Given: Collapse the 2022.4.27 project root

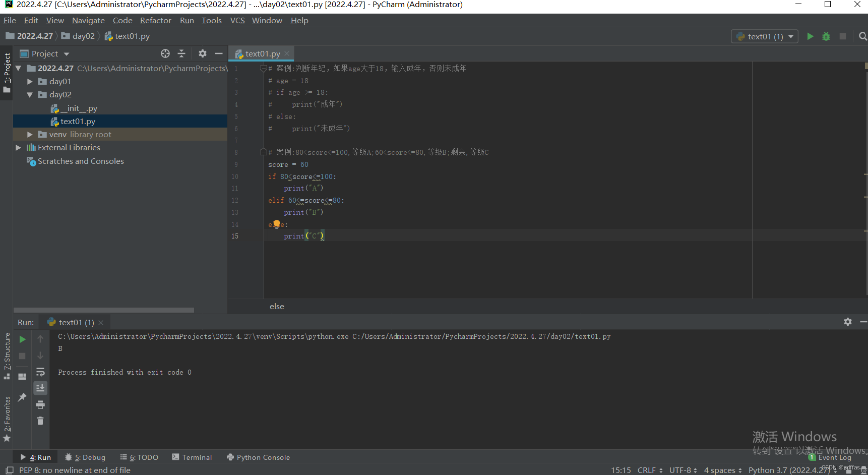Looking at the screenshot, I should click(19, 69).
